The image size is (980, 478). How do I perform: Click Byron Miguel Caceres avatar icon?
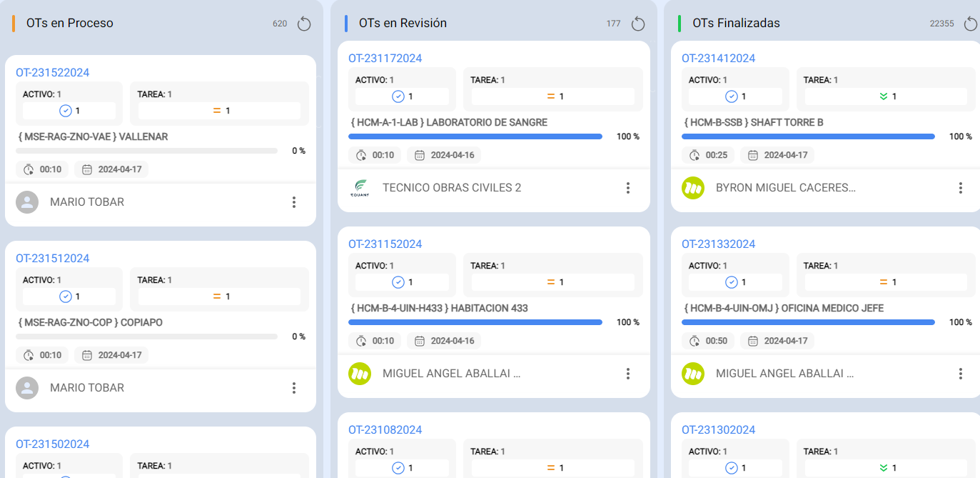pos(693,188)
